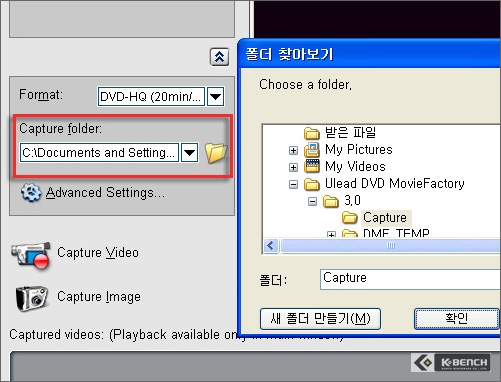Click the DVD-HQ format combo box
This screenshot has height=382, width=501.
(151, 97)
